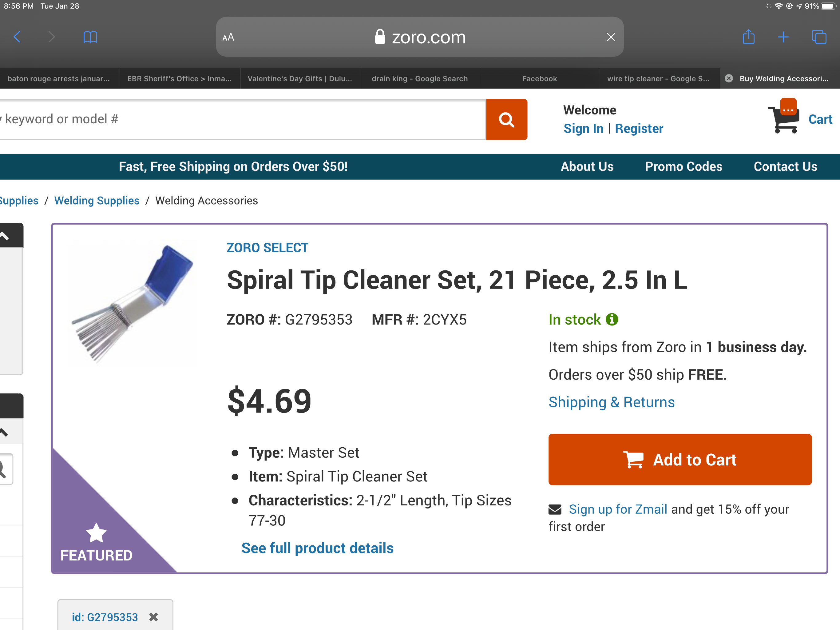Clear the address bar with the X

611,37
